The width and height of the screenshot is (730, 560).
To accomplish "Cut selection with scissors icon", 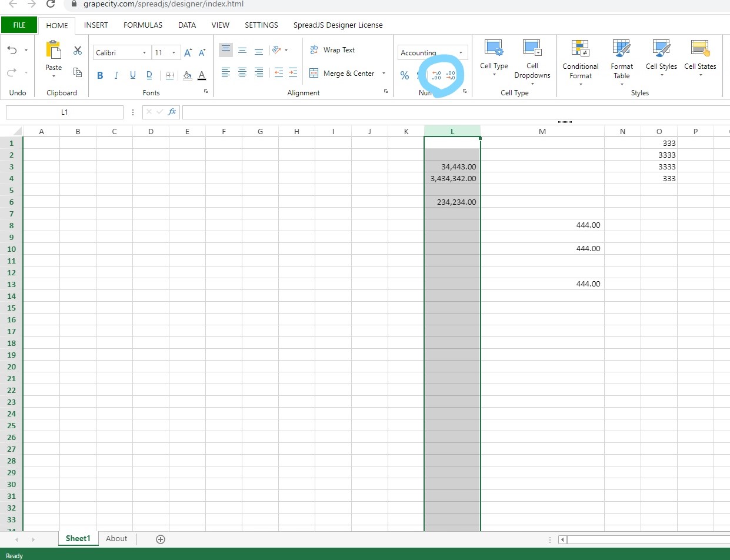I will [x=78, y=51].
